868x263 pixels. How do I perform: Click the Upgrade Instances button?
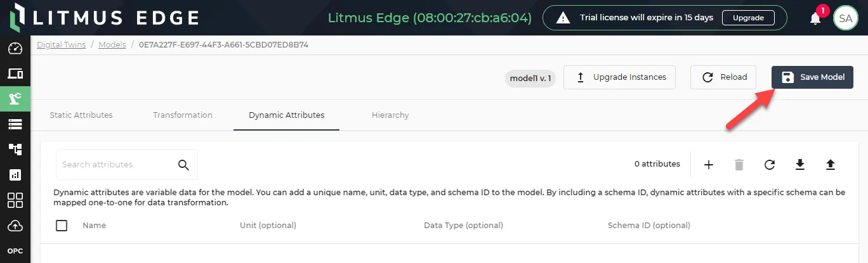pos(619,77)
